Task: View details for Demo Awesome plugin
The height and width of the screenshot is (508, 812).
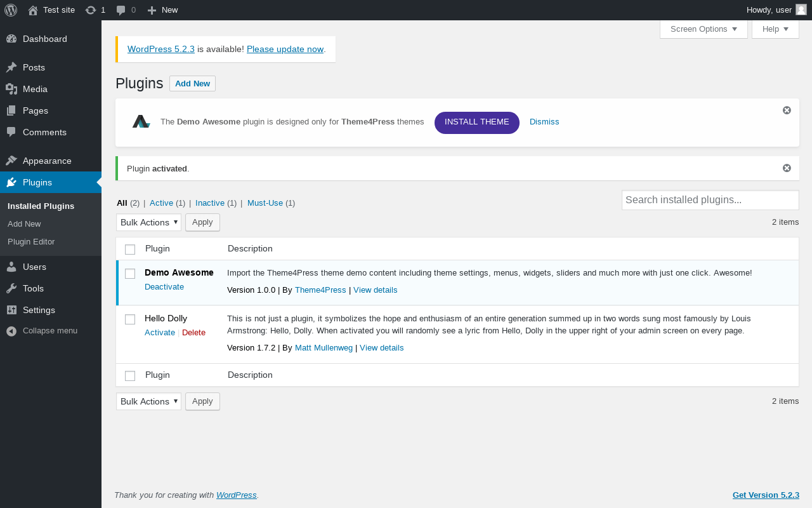Action: [x=375, y=290]
